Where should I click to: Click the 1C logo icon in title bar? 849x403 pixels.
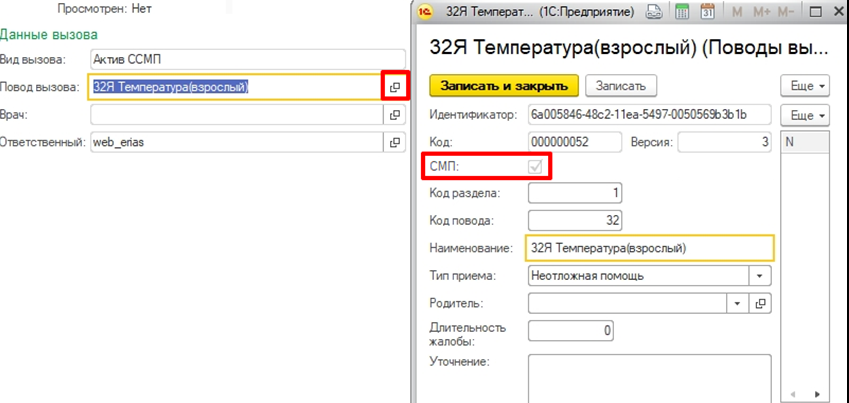click(x=426, y=13)
